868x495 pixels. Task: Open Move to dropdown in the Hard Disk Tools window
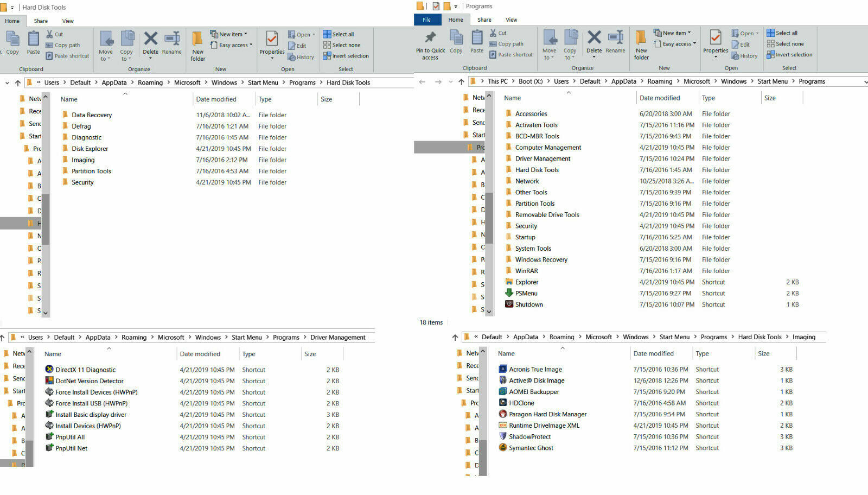(106, 46)
